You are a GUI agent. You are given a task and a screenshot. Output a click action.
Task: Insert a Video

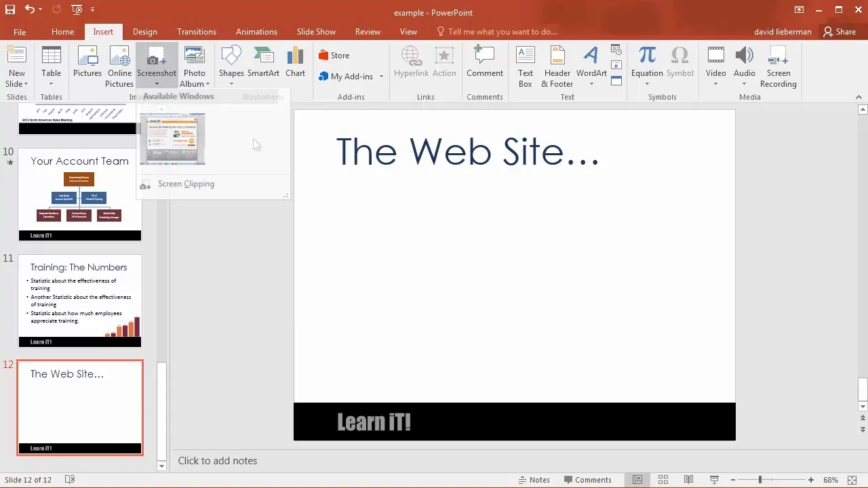click(715, 62)
